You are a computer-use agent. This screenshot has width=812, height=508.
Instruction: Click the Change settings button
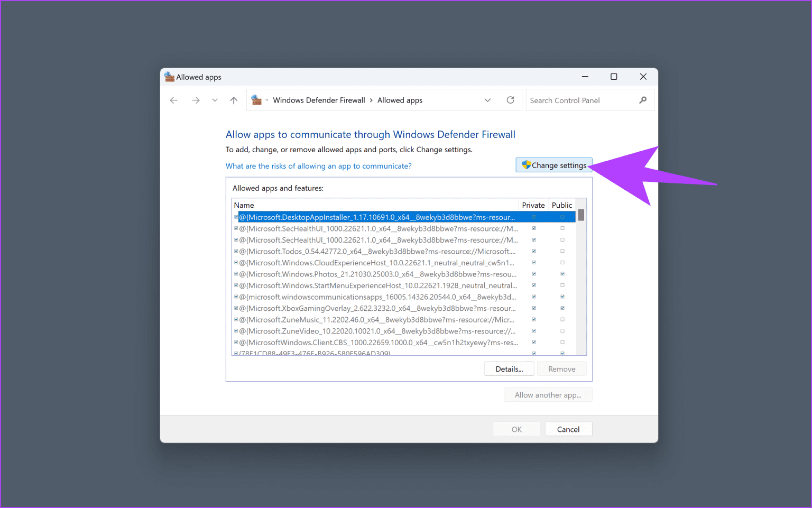click(x=553, y=165)
